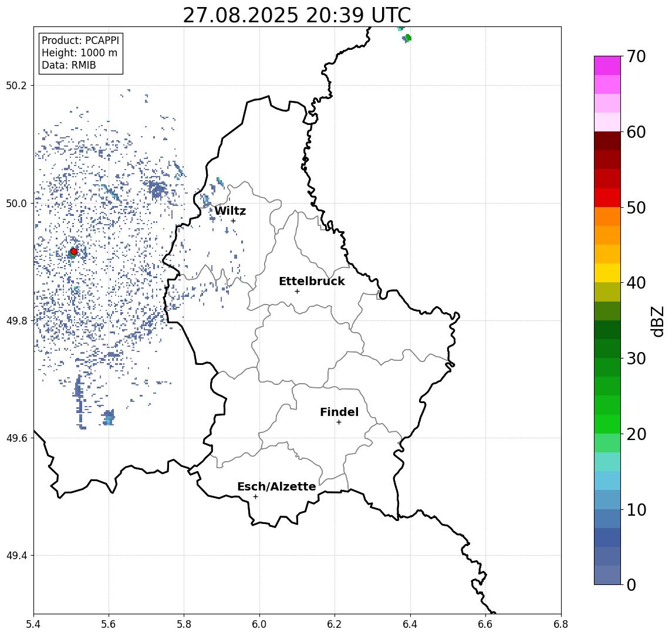Image resolution: width=672 pixels, height=636 pixels.
Task: Click the longitude axis label 6.2
Action: 335,624
